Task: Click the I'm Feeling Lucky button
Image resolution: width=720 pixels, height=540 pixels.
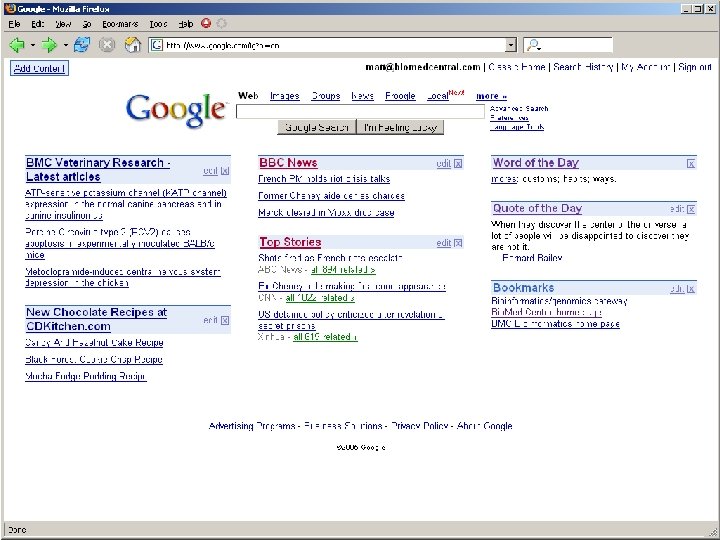Action: pyautogui.click(x=400, y=127)
